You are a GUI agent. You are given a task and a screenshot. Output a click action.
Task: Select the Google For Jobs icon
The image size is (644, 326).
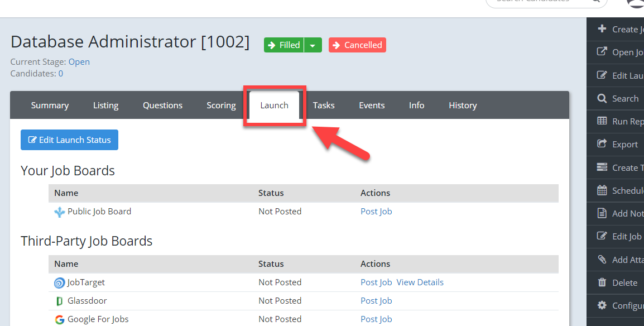pos(60,319)
